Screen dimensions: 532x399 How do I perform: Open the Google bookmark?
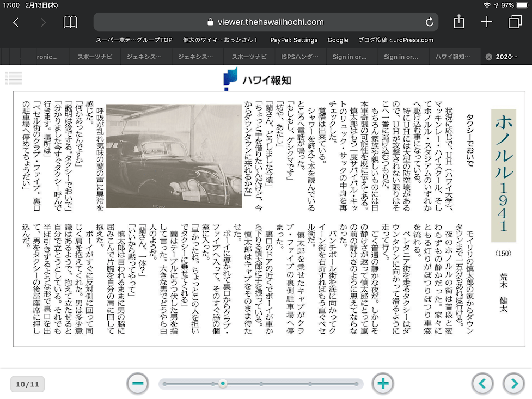[338, 40]
